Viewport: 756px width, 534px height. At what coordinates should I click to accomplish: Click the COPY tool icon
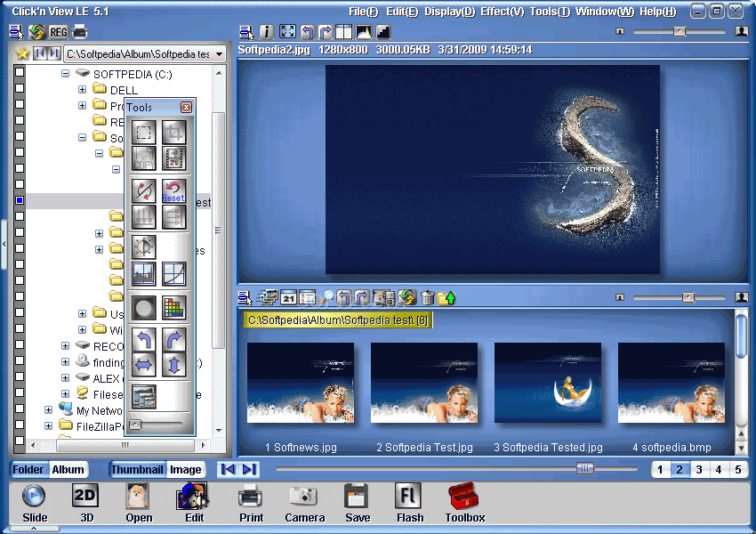pos(144,158)
